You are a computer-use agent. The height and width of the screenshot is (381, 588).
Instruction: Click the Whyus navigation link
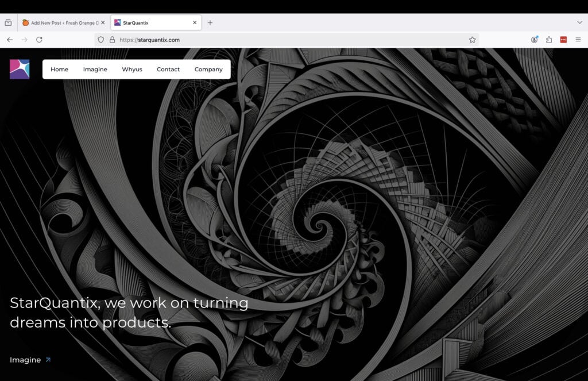(x=131, y=69)
